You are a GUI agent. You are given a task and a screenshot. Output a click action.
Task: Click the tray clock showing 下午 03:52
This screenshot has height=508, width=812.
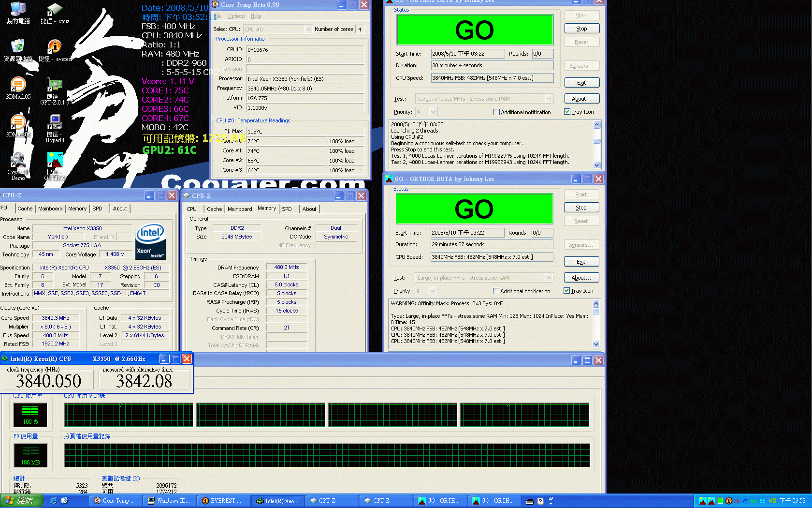pos(793,501)
